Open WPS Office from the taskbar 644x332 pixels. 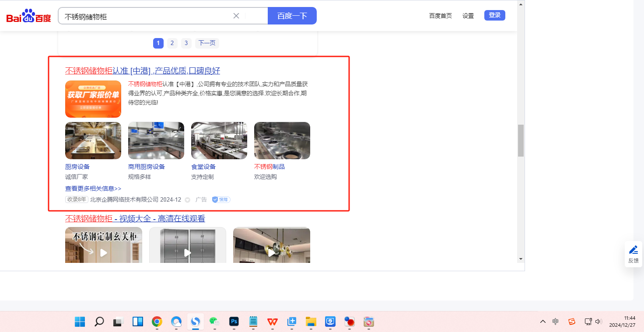pyautogui.click(x=273, y=322)
